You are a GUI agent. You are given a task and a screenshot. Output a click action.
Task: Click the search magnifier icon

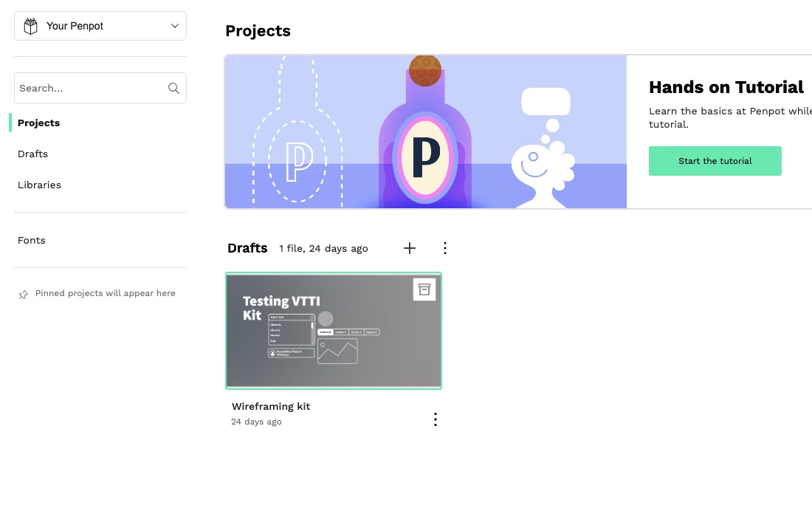click(x=174, y=88)
